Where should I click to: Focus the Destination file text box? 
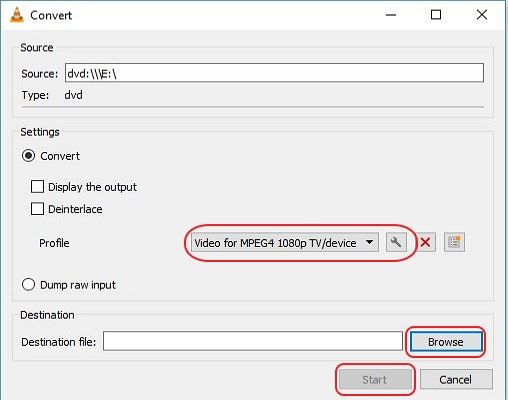pyautogui.click(x=253, y=341)
